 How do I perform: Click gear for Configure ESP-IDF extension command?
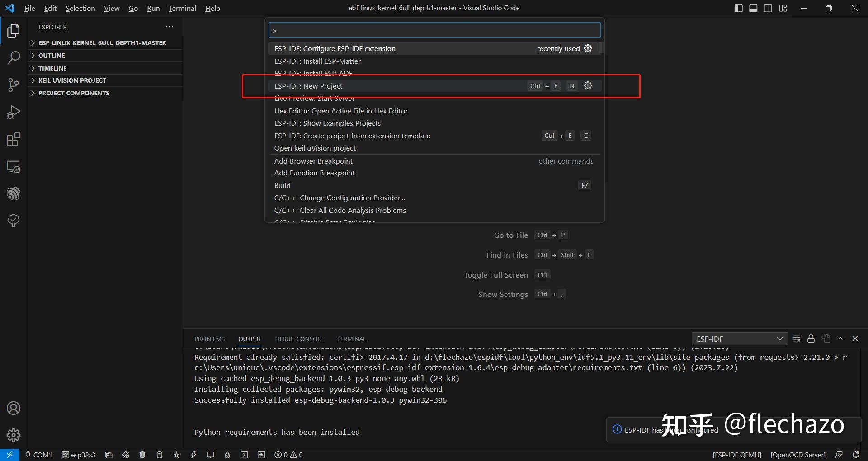588,48
